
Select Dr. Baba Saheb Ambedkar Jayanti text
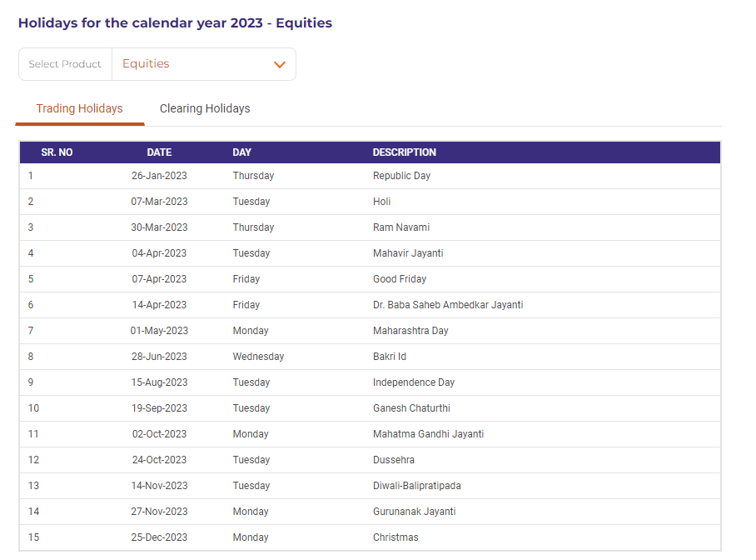pyautogui.click(x=448, y=305)
